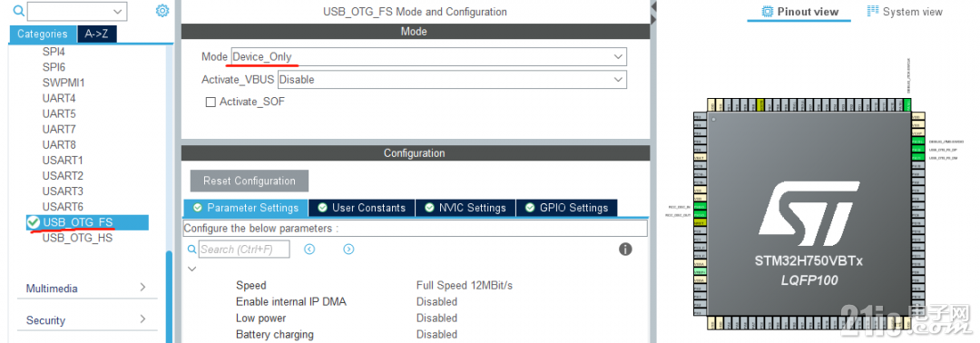Click the info icon in Configuration
The width and height of the screenshot is (980, 343).
pos(625,250)
